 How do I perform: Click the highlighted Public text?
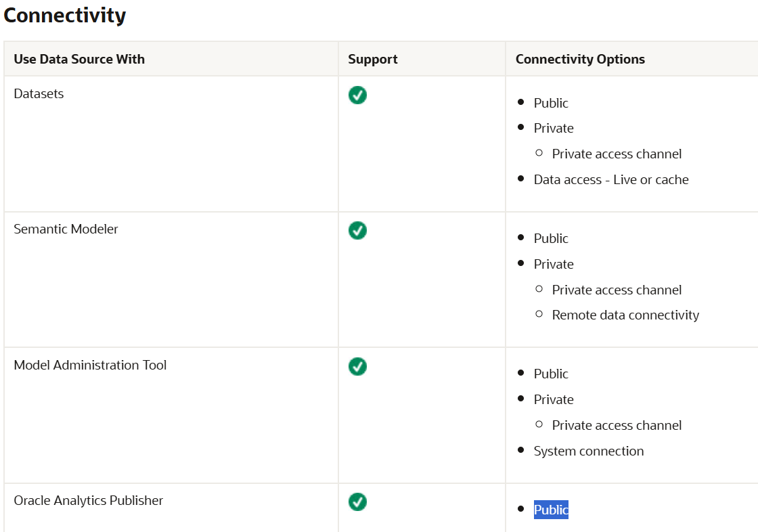click(x=551, y=510)
